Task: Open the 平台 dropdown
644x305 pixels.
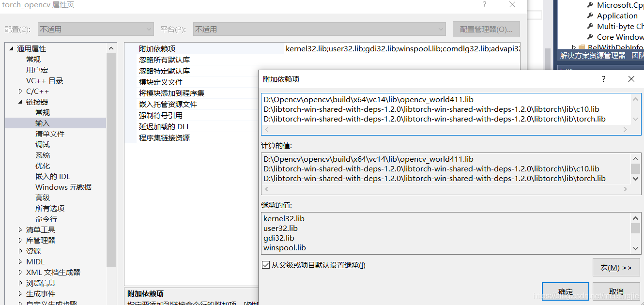Action: click(319, 29)
